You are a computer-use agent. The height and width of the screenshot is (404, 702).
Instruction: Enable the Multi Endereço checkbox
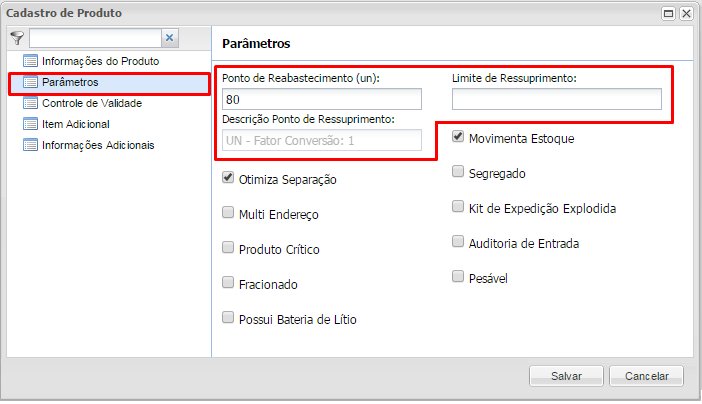pyautogui.click(x=229, y=214)
